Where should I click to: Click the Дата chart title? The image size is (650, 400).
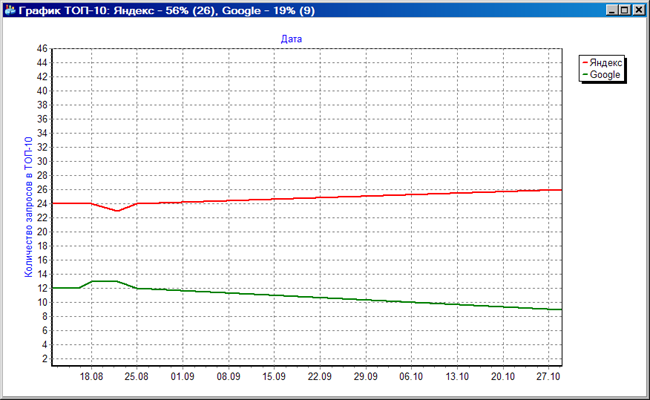(x=291, y=39)
